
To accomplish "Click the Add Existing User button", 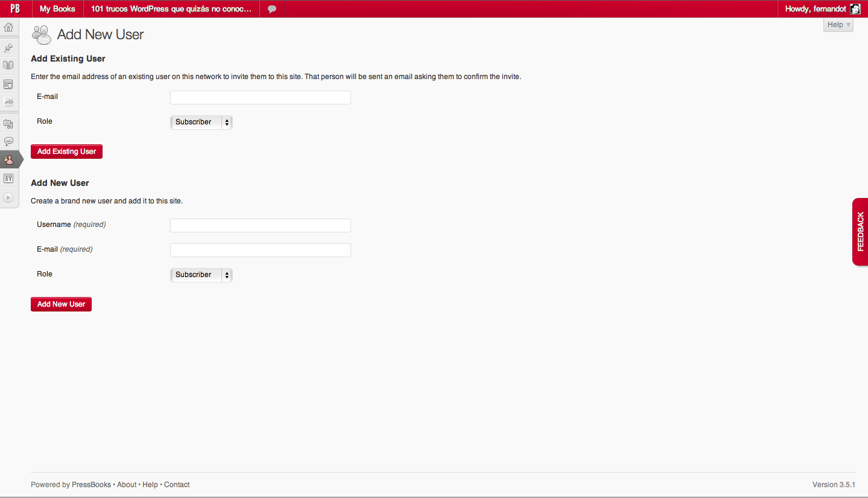I will pos(66,152).
